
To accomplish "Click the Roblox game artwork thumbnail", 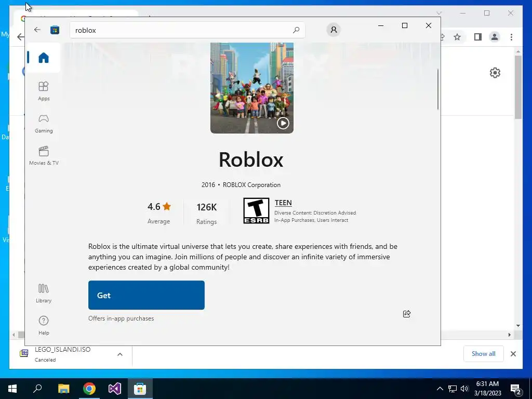I will (252, 88).
